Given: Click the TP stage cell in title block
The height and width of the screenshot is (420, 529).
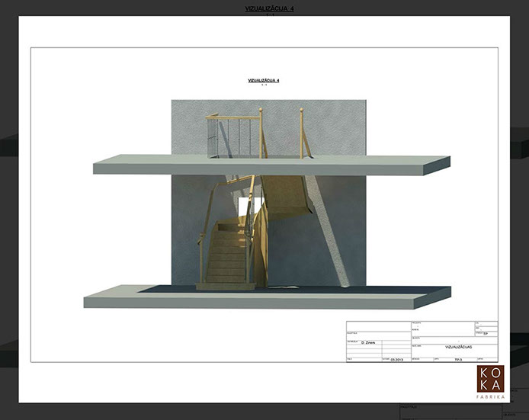Looking at the screenshot, I should tap(485, 333).
